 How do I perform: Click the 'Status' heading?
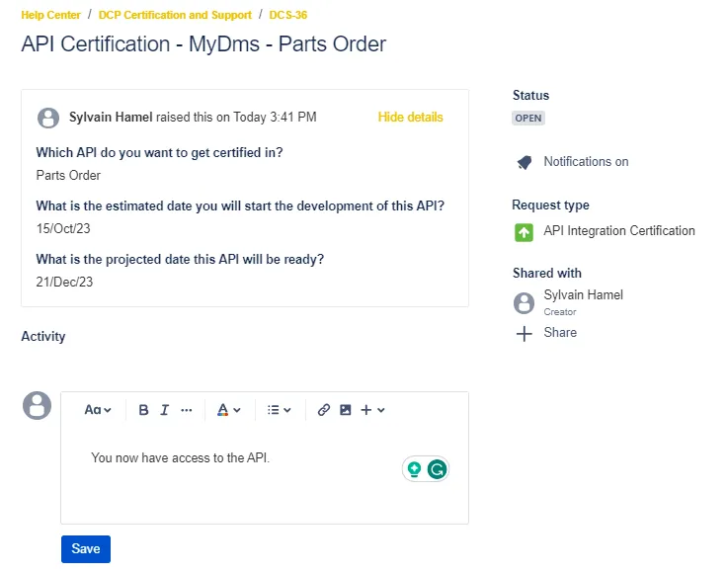(530, 95)
